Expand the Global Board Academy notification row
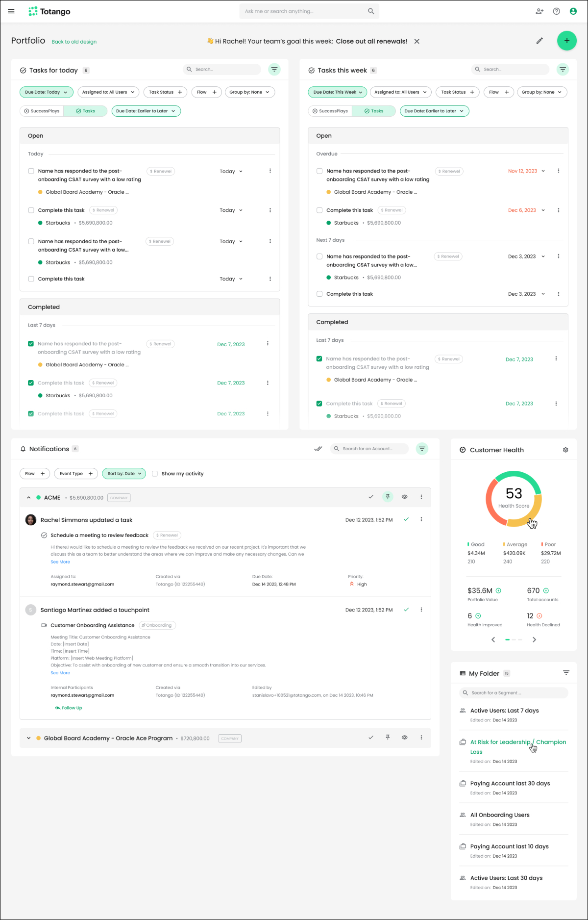588x920 pixels. (x=29, y=738)
